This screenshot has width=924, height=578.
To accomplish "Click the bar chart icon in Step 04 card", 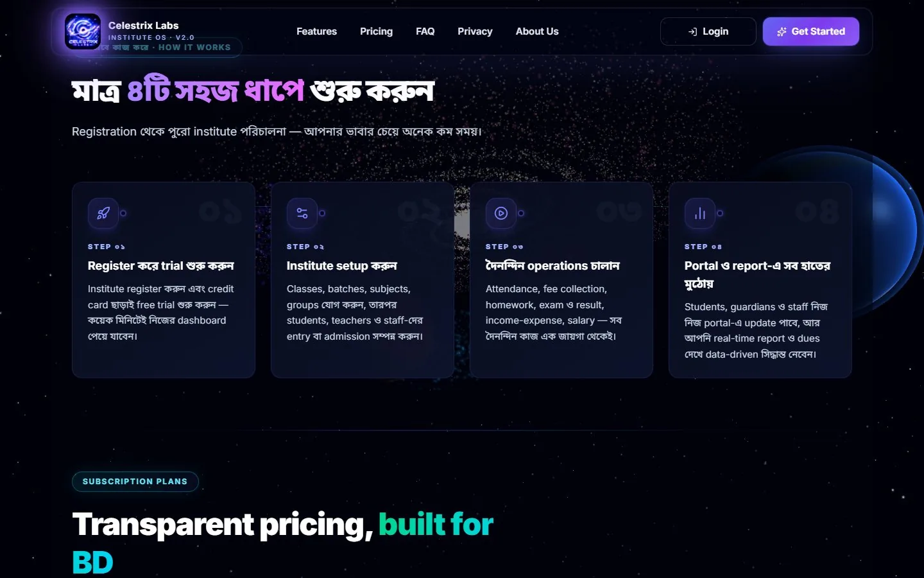I will click(700, 213).
